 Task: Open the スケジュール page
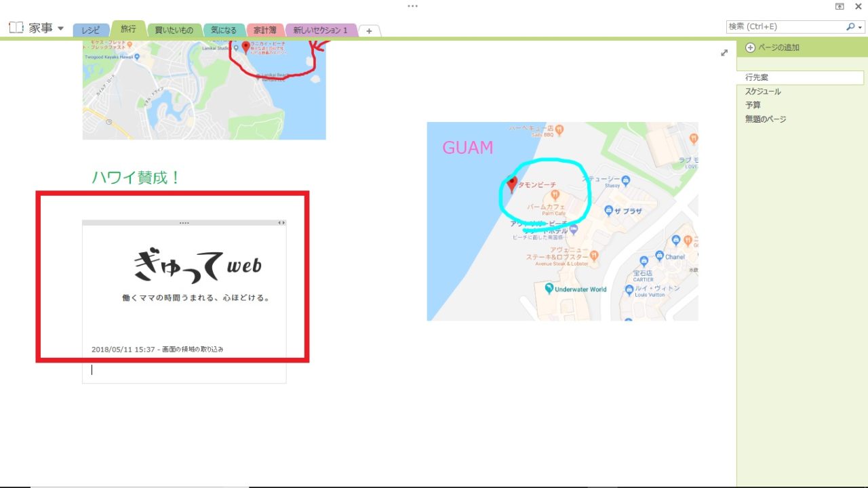763,91
